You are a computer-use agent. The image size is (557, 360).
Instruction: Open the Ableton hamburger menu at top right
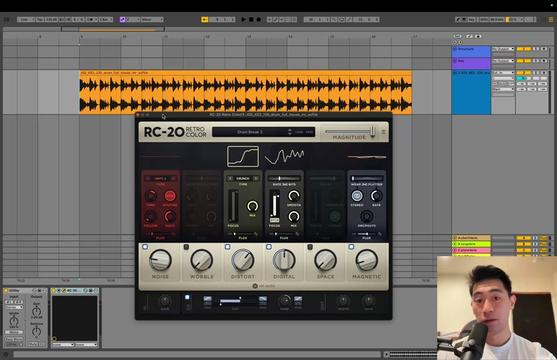click(551, 20)
